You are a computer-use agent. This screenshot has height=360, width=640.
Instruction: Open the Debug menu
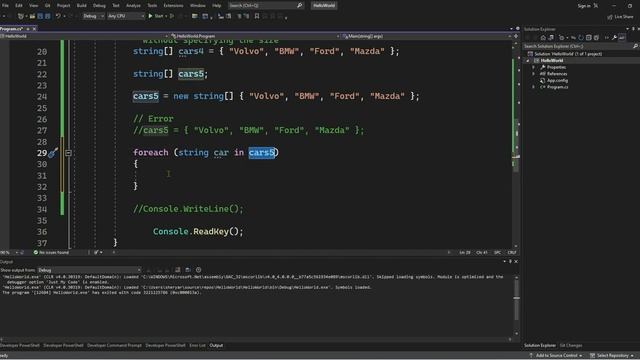[x=99, y=5]
